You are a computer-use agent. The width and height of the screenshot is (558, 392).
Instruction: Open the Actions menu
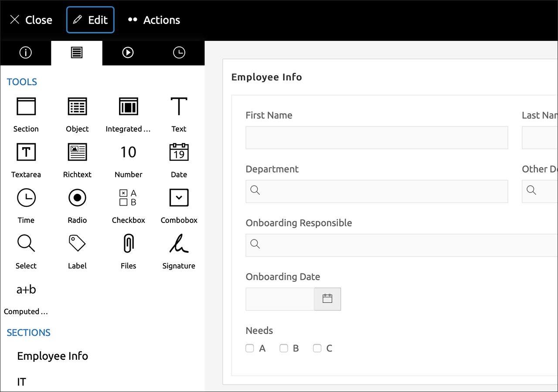[x=154, y=20]
